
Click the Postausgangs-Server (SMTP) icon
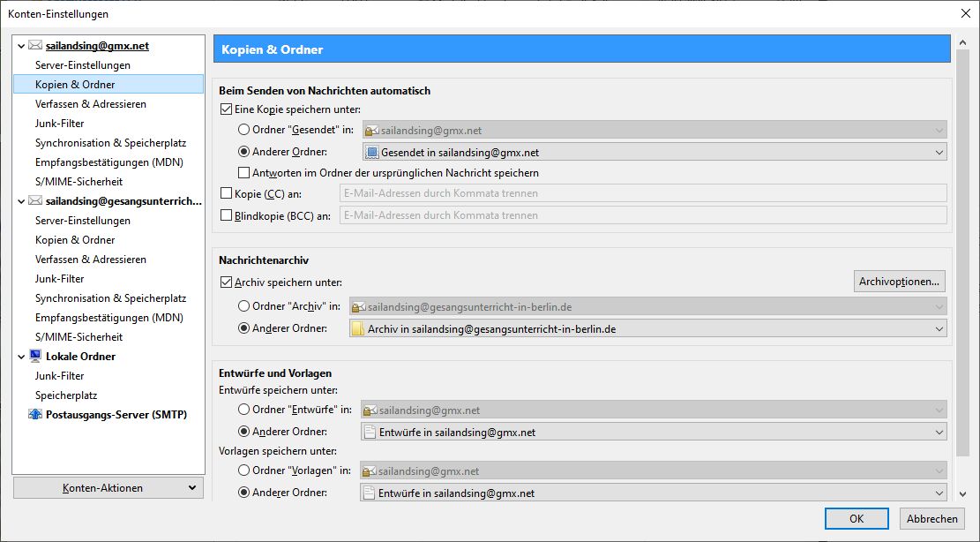click(35, 414)
